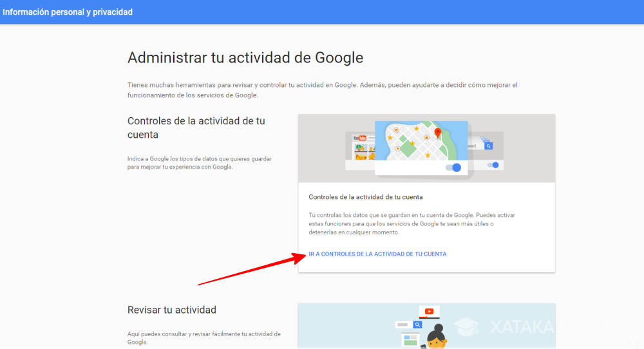Click 'Administrar tu actividad de Google' heading
The height and width of the screenshot is (349, 644).
pos(245,57)
